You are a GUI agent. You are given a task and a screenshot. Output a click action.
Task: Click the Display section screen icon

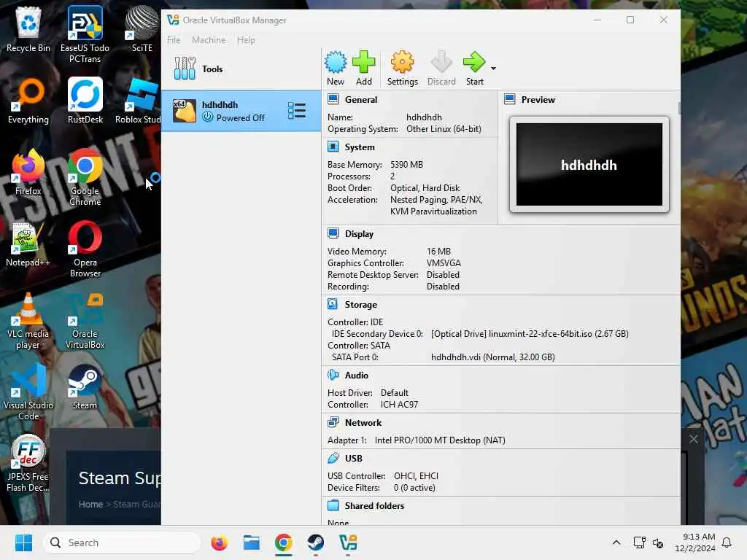pyautogui.click(x=333, y=233)
